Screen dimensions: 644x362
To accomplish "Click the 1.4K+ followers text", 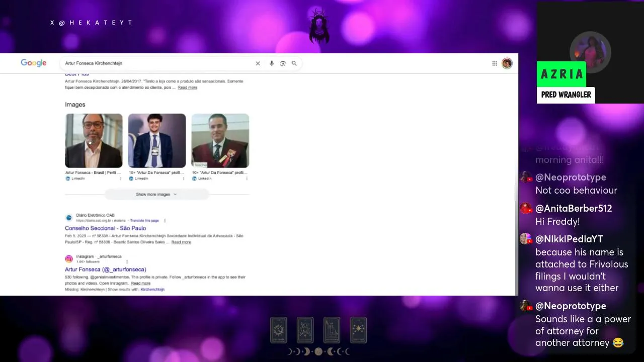I will 88,262.
